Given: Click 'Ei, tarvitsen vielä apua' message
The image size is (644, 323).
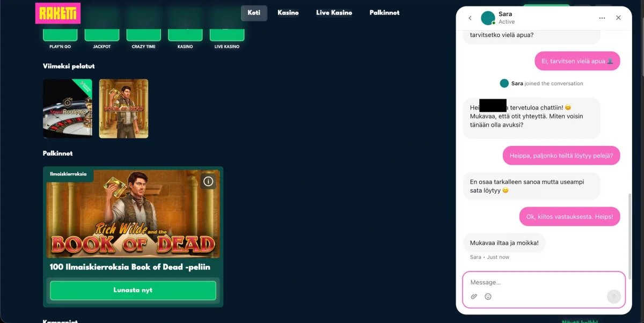Looking at the screenshot, I should click(577, 61).
